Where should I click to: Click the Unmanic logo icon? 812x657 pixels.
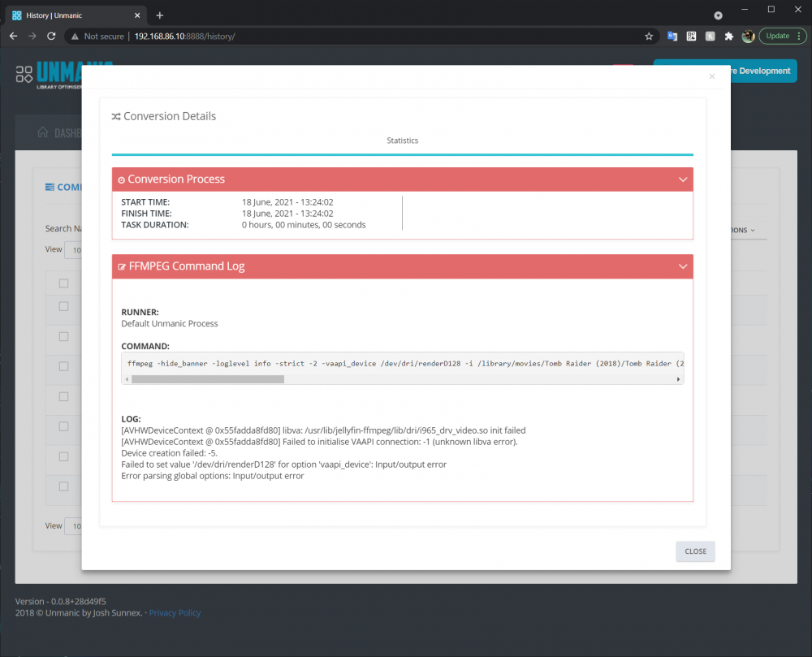pos(24,74)
